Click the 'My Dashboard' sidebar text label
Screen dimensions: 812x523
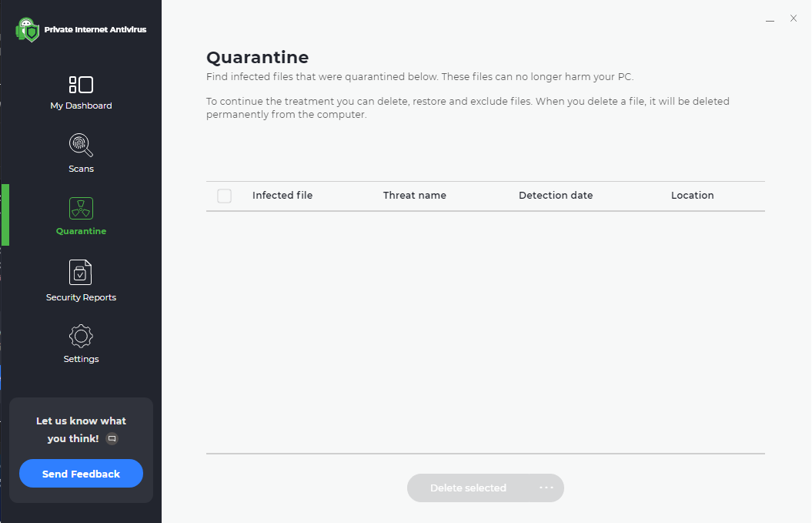pyautogui.click(x=81, y=106)
